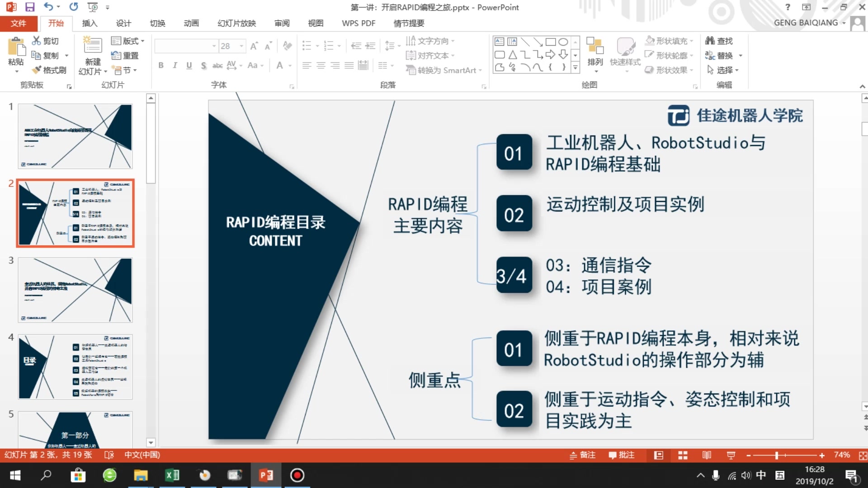Cut selection with 剪切
Screen dimensions: 868x488
coord(45,41)
